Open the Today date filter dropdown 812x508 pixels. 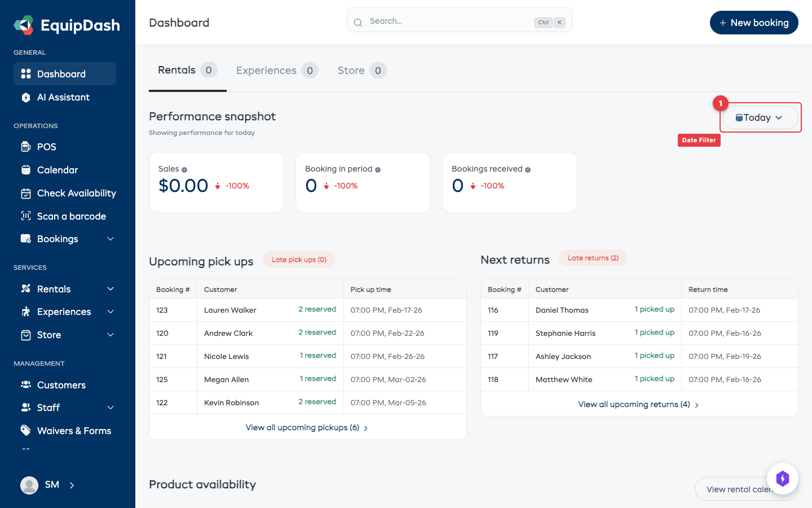point(760,117)
